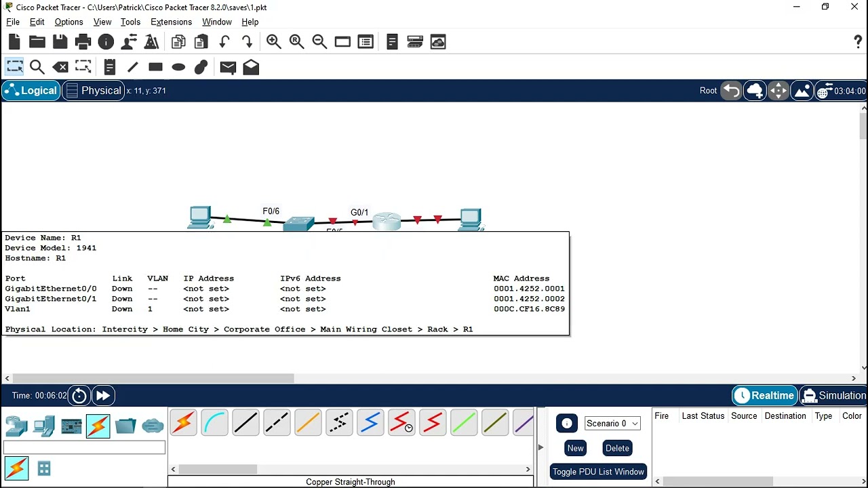Select the Structured Cabling subcategory icon
868x488 pixels.
[44, 468]
